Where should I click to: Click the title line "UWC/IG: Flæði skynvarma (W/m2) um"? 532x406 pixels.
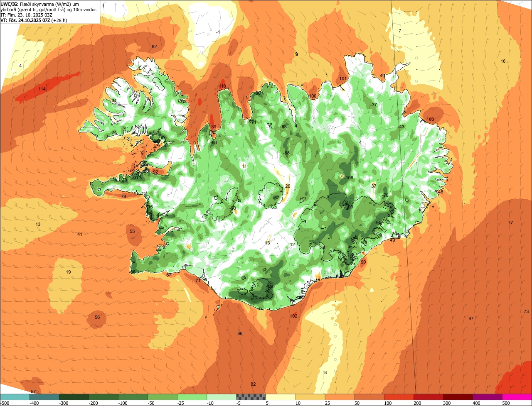40,4
